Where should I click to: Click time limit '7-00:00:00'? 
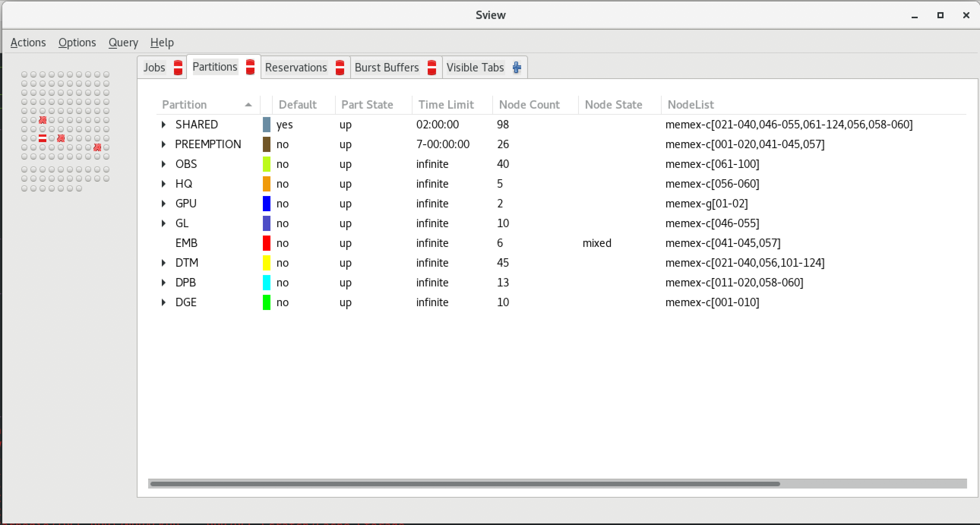tap(443, 144)
